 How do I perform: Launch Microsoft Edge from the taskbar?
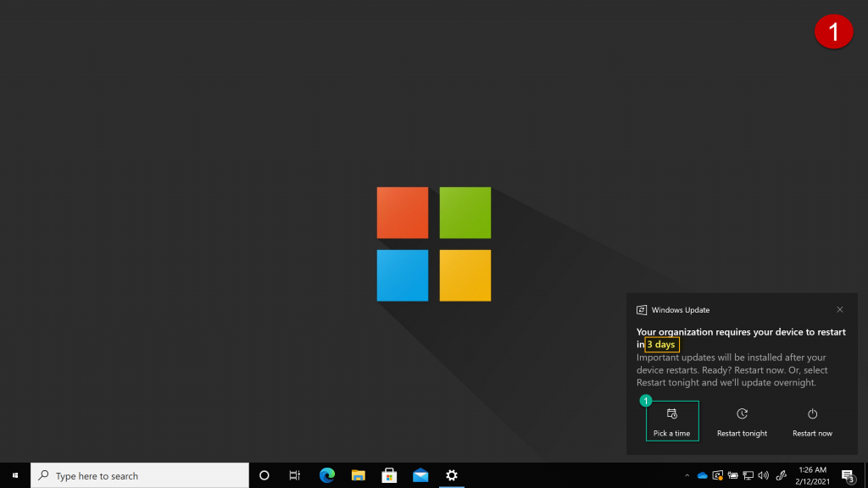(x=327, y=475)
